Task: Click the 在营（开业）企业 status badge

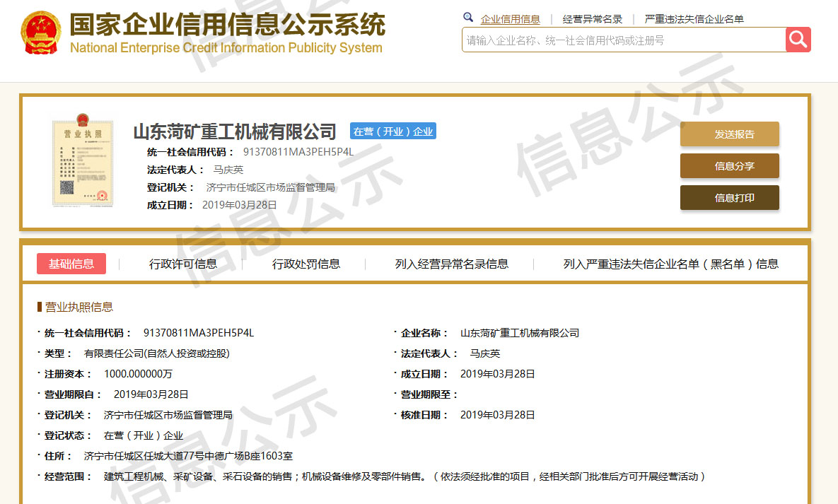Action: 392,131
